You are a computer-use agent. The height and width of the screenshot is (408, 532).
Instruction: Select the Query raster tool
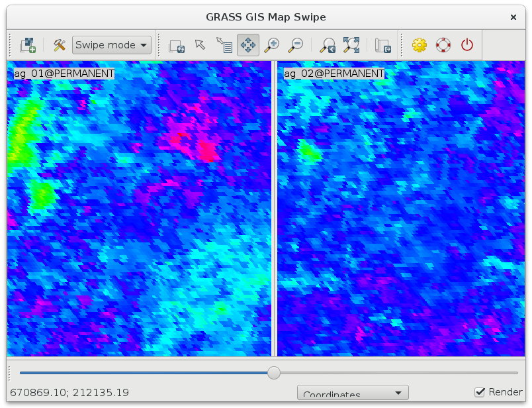coord(224,45)
